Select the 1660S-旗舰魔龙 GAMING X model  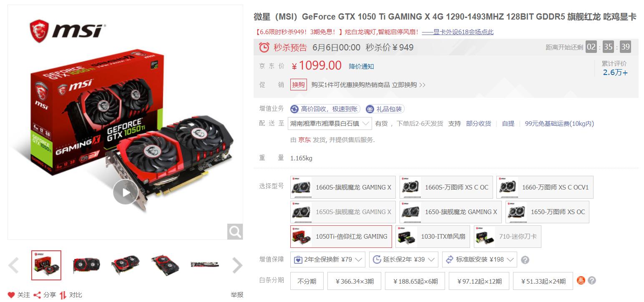pos(343,187)
